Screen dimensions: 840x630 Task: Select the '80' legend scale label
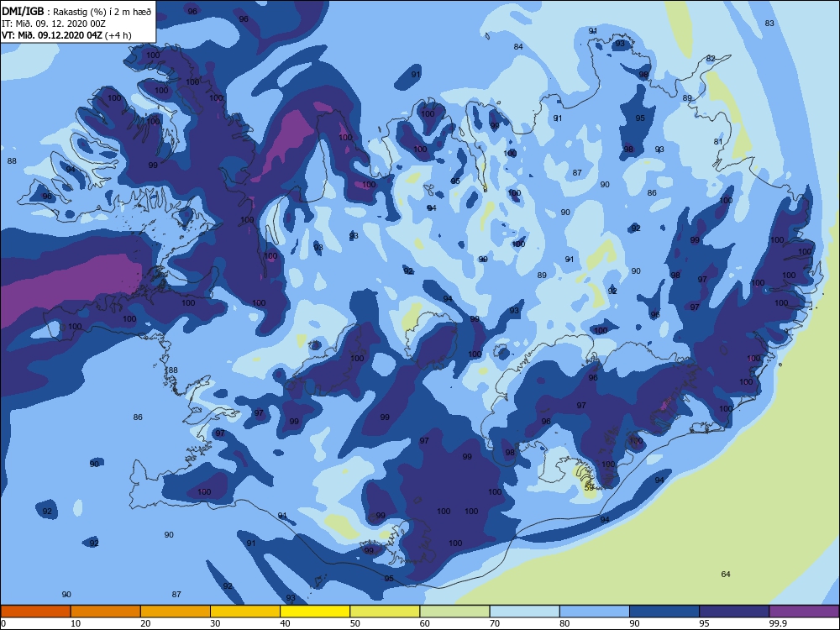click(x=564, y=623)
